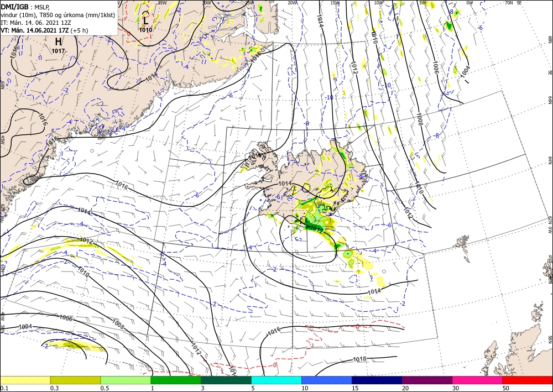
Task: Click the navy 15–20 legend swatch
Action: 377,380
